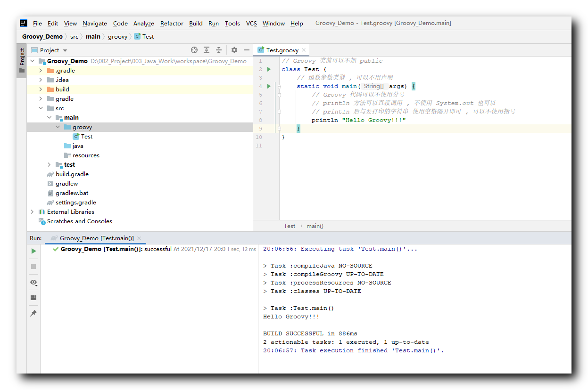Expand the .gradle folder

pyautogui.click(x=41, y=71)
